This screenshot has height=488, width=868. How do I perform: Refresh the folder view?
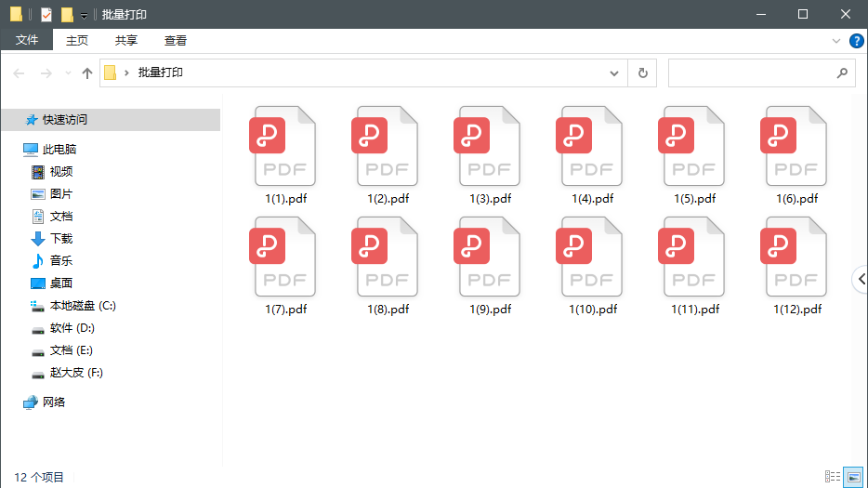pyautogui.click(x=643, y=73)
